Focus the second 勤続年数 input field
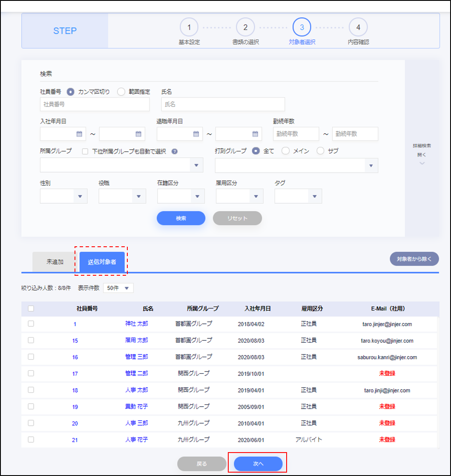This screenshot has width=451, height=476. pyautogui.click(x=355, y=134)
